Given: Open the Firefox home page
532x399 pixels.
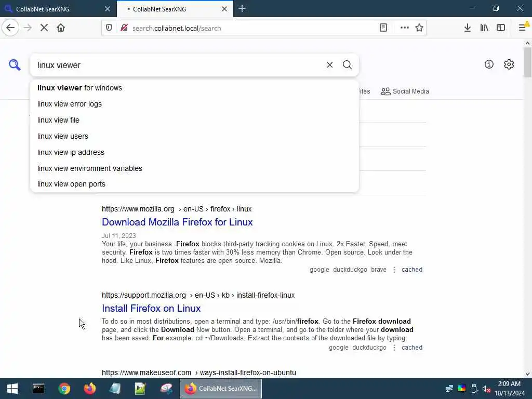Looking at the screenshot, I should (61, 28).
